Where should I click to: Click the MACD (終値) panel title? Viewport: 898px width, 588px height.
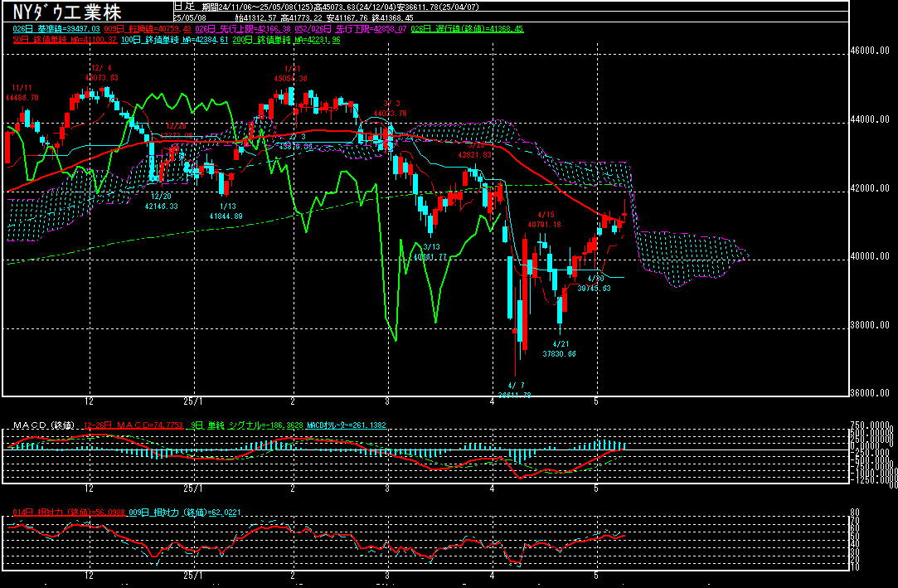[43, 425]
